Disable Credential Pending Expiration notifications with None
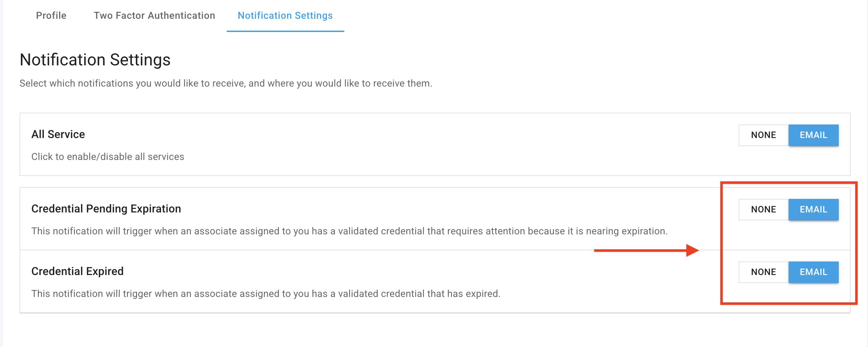 763,209
